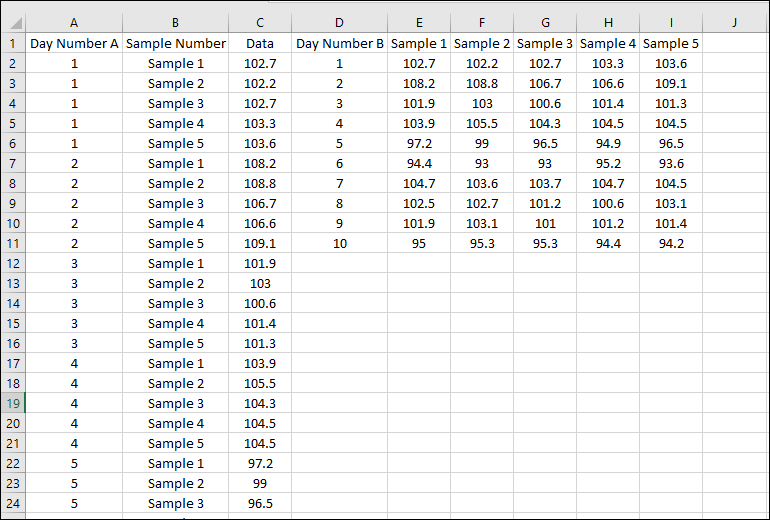Click the 'Day Number A' header cell
Screen dimensions: 770x520
[74, 43]
